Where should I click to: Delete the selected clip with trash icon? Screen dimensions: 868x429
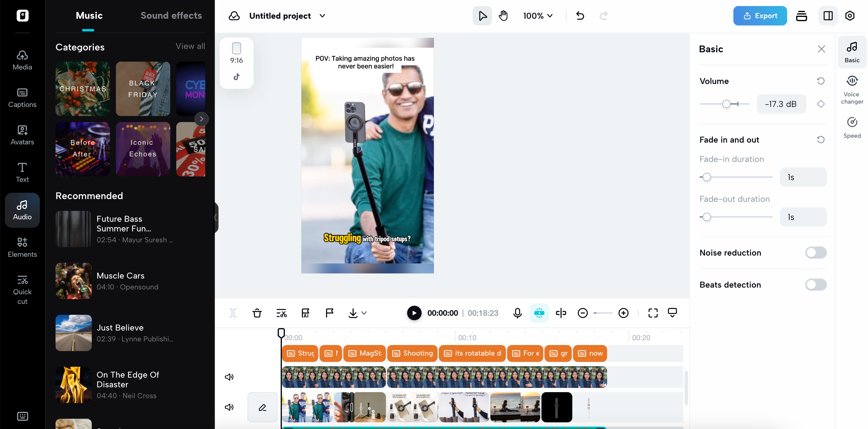[257, 313]
